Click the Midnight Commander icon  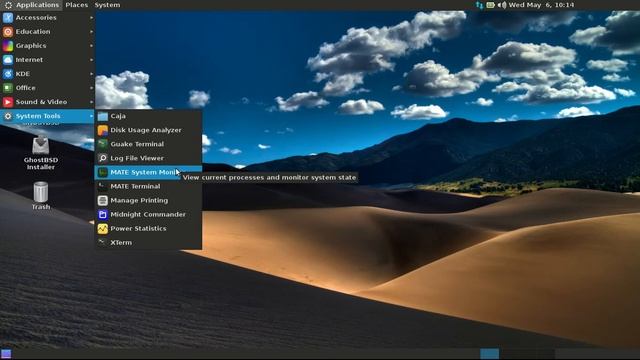coord(103,215)
